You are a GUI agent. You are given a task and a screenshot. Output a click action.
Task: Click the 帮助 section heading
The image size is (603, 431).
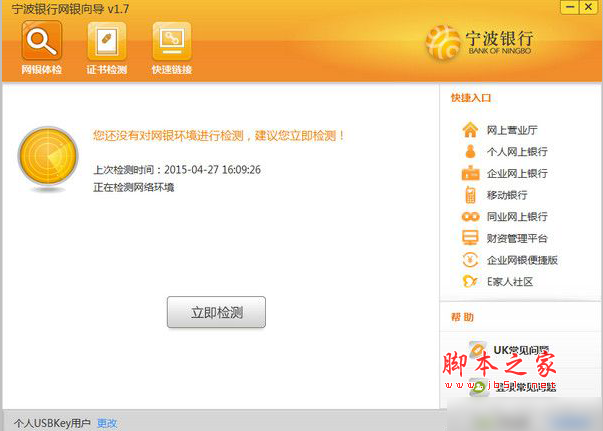pos(462,317)
